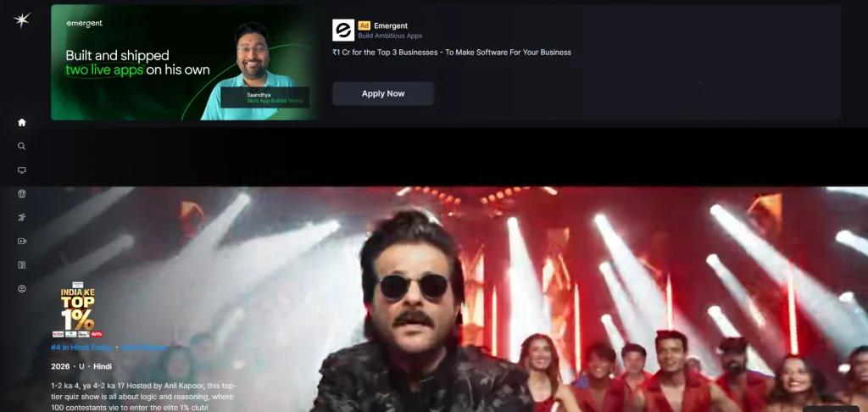868x412 pixels.
Task: Open the Movies popcorn sidebar icon
Action: pyautogui.click(x=21, y=194)
